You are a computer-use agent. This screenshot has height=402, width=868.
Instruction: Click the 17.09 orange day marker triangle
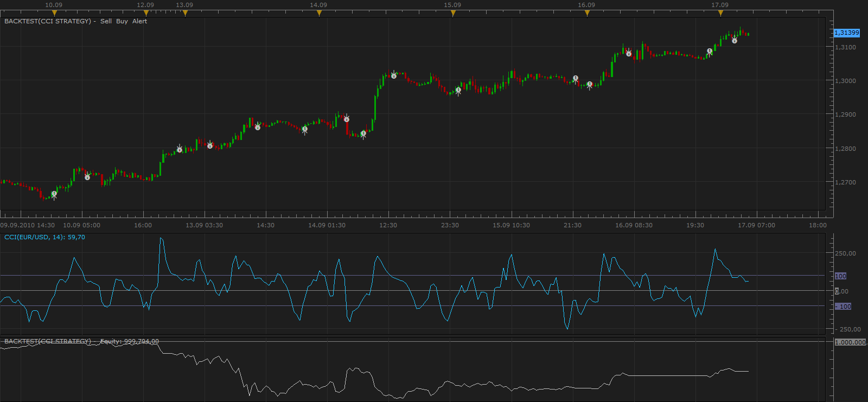[x=720, y=13]
